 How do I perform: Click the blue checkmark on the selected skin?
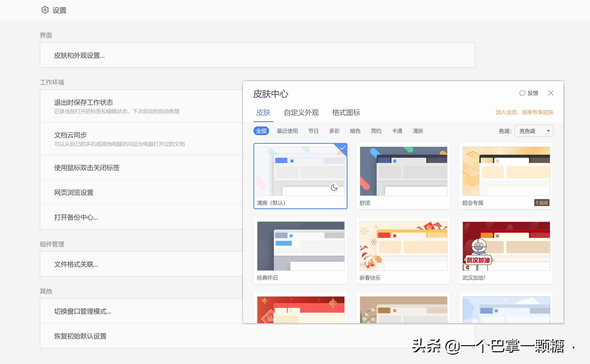pos(342,148)
